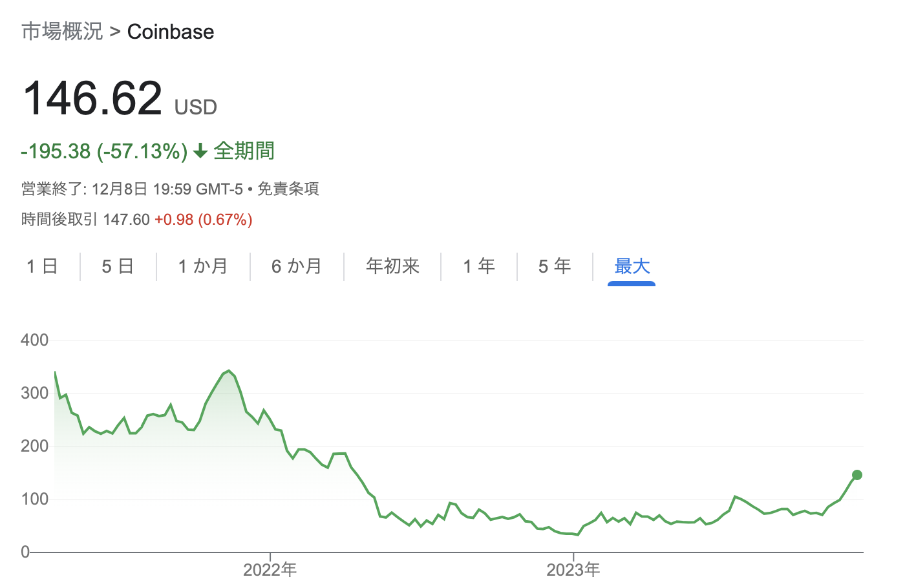Click the 2022年 axis label
The image size is (905, 588).
271,570
